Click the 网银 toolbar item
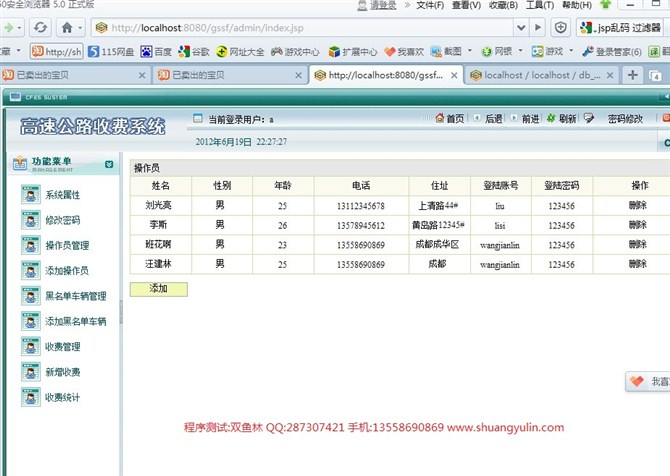Image resolution: width=670 pixels, height=476 pixels. tap(497, 52)
